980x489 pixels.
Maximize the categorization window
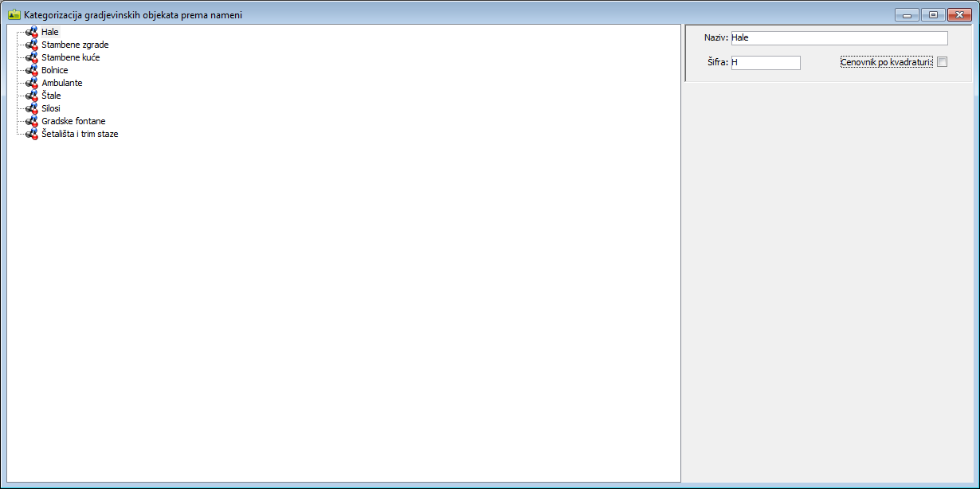click(933, 14)
